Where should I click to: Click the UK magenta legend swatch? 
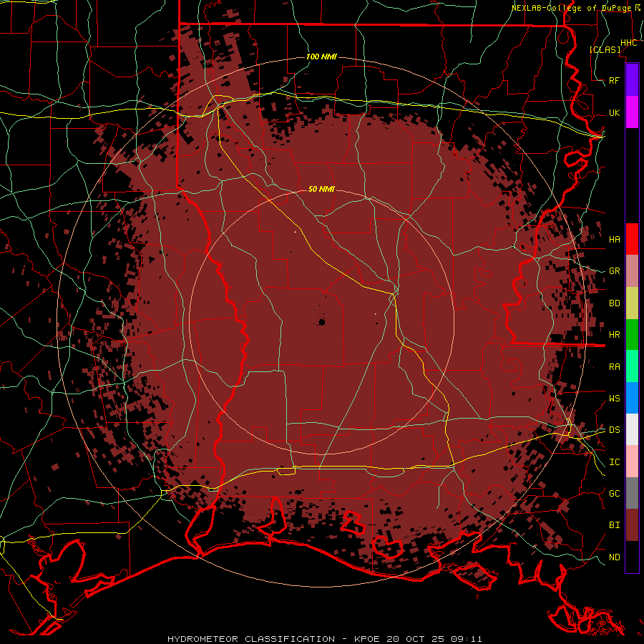pos(632,112)
